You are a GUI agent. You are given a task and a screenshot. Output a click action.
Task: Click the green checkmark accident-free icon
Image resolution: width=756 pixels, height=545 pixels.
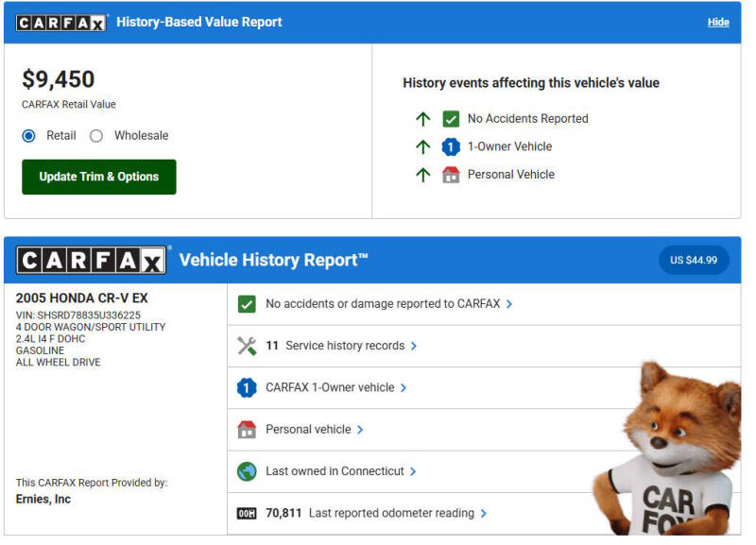tap(248, 304)
